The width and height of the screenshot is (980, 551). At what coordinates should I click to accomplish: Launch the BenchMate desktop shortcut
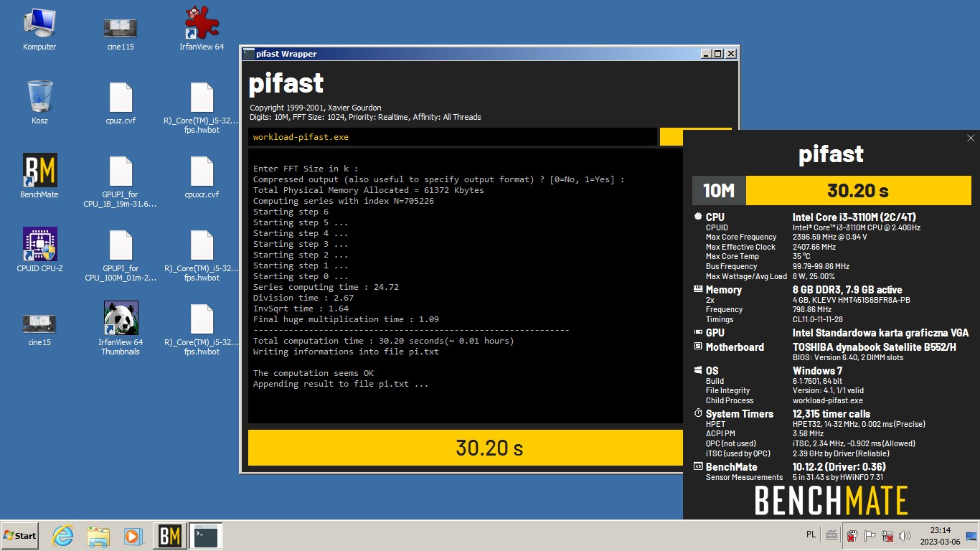pos(39,176)
